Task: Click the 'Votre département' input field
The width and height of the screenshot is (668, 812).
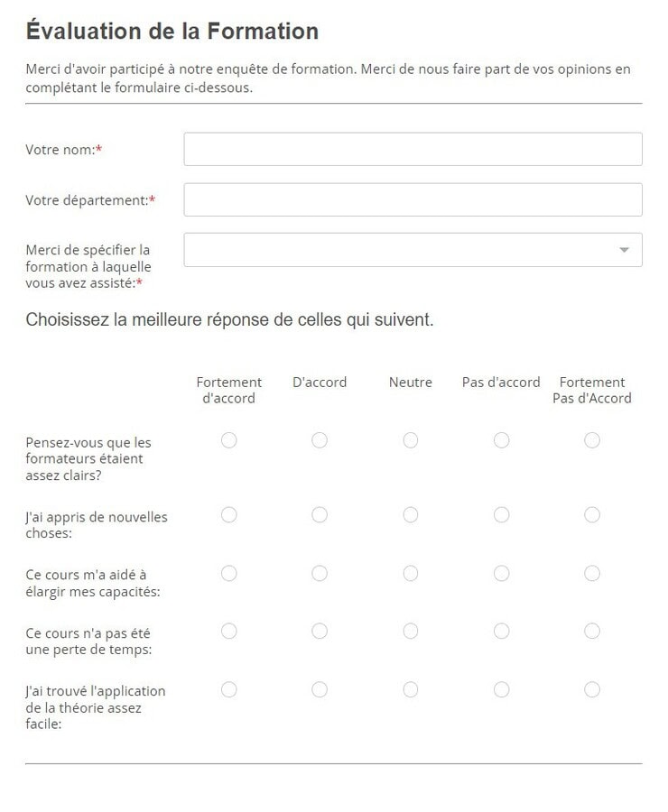Action: pos(413,200)
